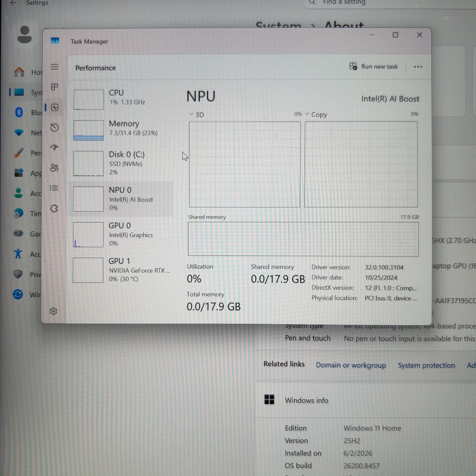Open Home in the Settings sidebar
Image resolution: width=476 pixels, height=476 pixels.
28,72
